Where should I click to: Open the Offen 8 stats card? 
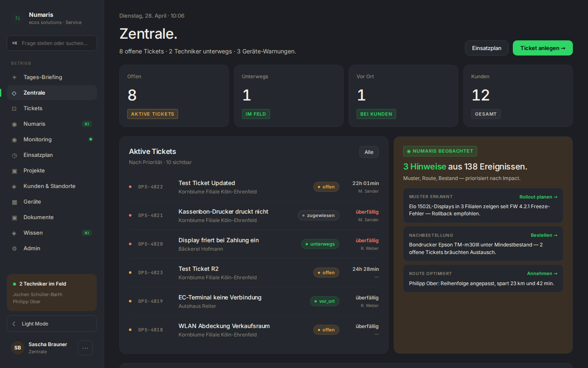(x=174, y=96)
